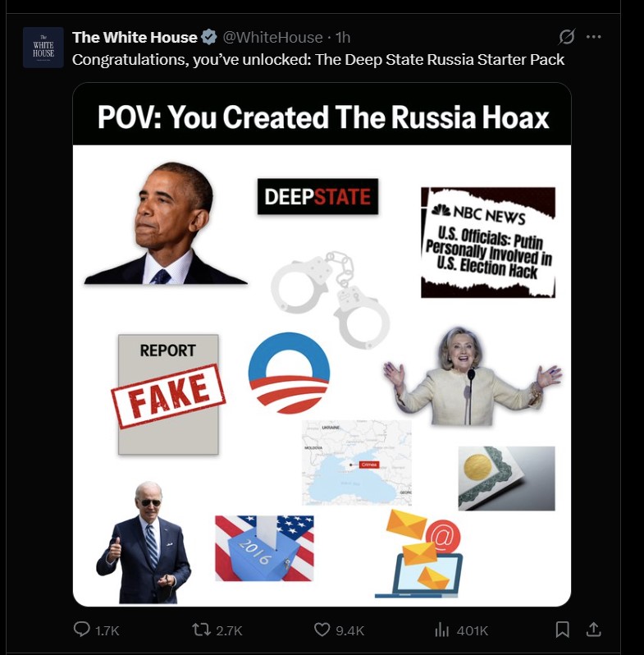Click the NBC News headline clipping

tap(488, 242)
